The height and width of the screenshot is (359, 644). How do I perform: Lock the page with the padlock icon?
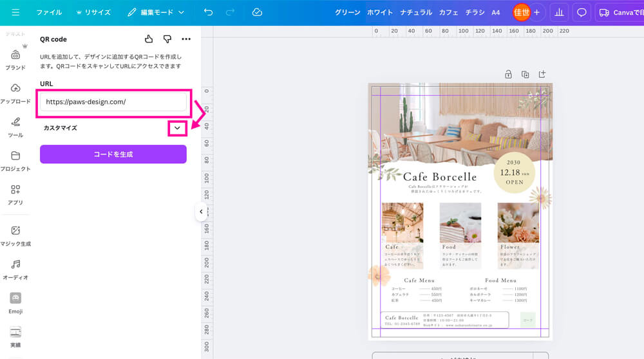[508, 75]
